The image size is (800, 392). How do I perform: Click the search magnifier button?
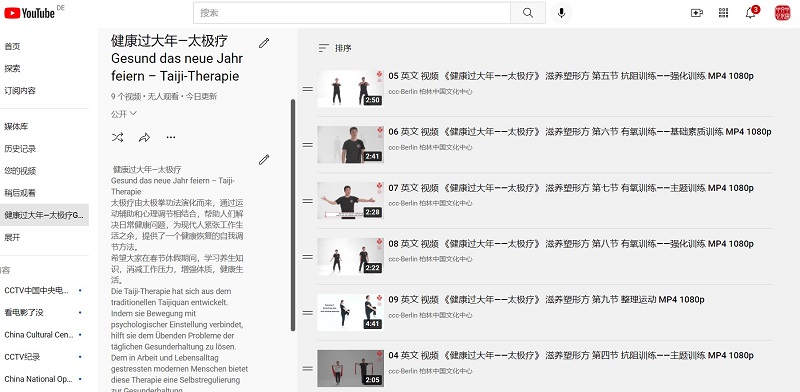pyautogui.click(x=528, y=13)
